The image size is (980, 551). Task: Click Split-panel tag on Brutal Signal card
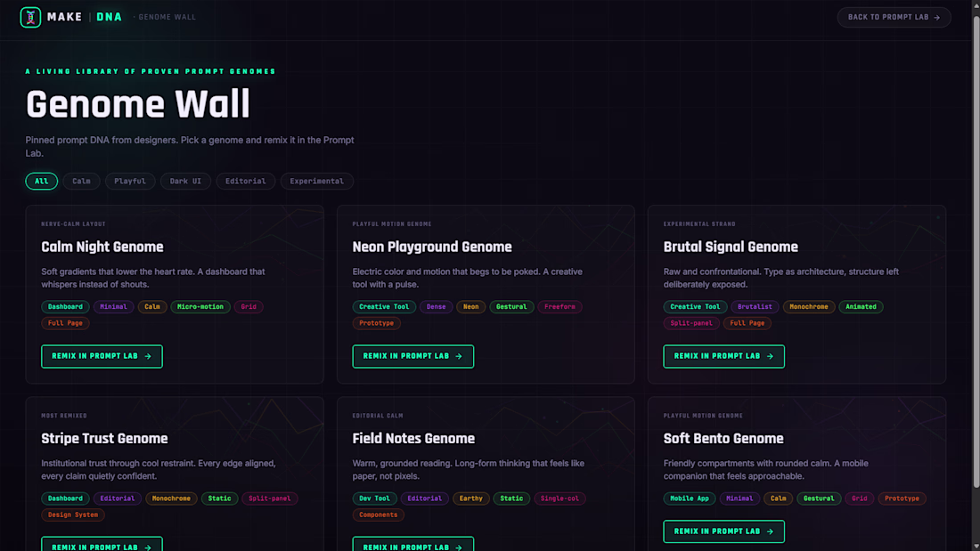click(x=690, y=323)
